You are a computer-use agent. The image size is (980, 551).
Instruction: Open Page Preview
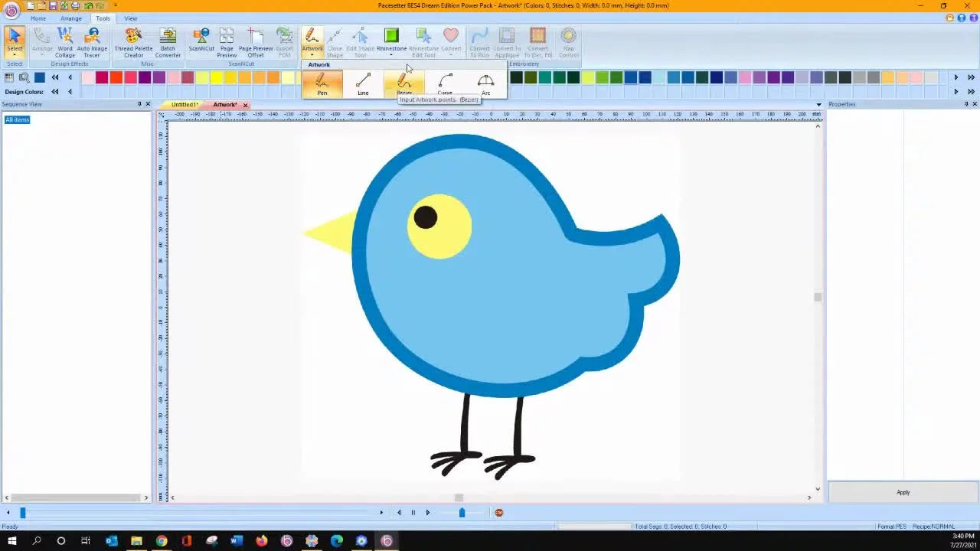[227, 43]
